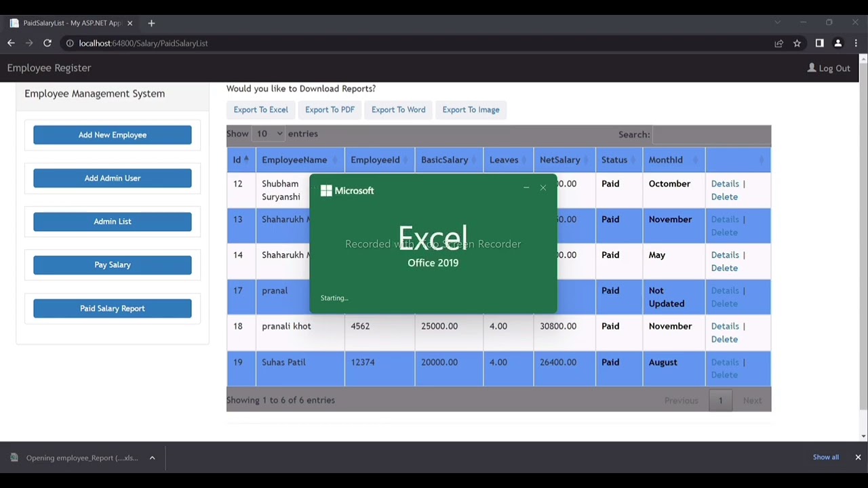The image size is (868, 488).
Task: Click Export To PDF button
Action: pos(330,110)
